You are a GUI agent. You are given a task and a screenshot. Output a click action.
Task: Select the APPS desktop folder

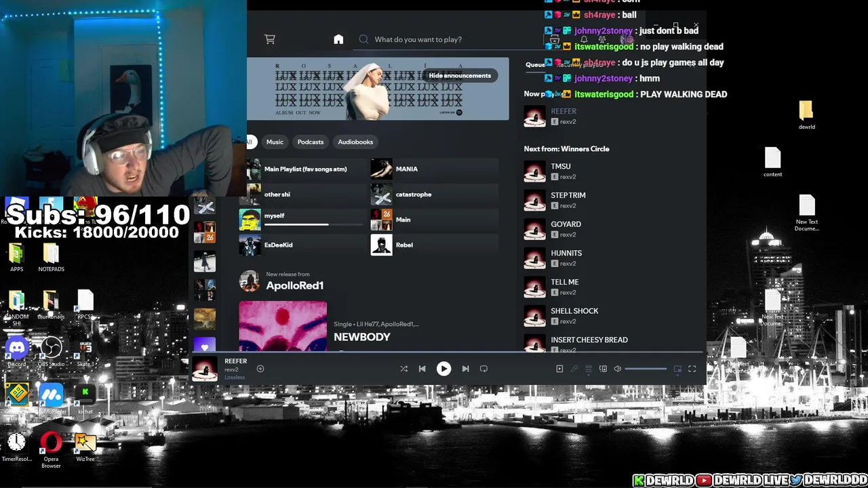pos(17,258)
